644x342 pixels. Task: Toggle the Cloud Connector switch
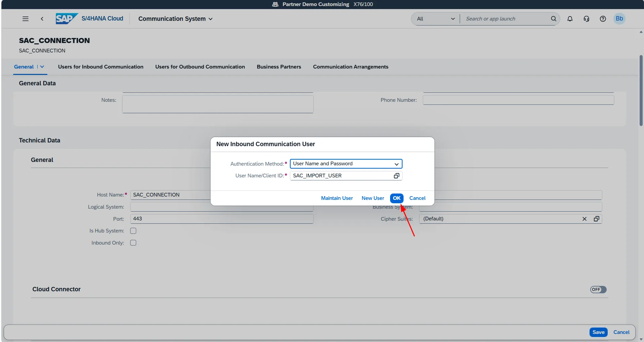[x=598, y=290]
